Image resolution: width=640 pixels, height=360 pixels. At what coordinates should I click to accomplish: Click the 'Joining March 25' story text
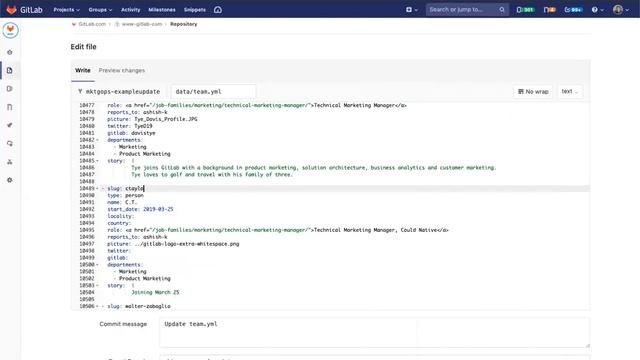click(155, 292)
